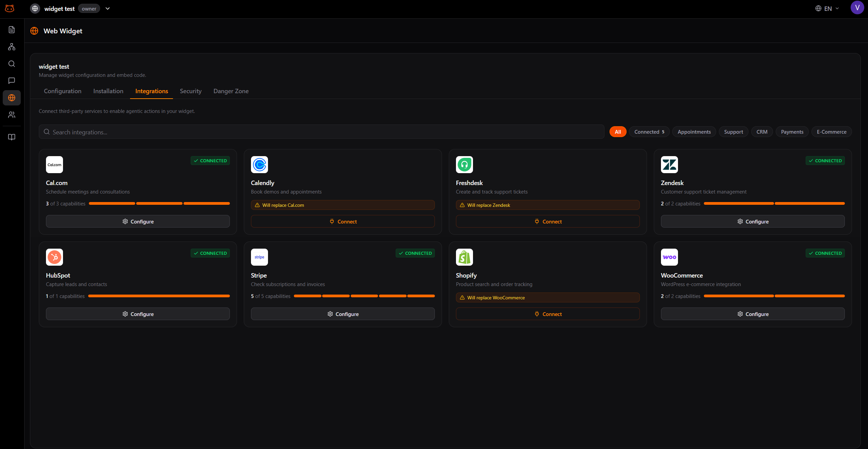Click the WooCommerce CONNECTED badge
The width and height of the screenshot is (868, 449).
click(825, 253)
